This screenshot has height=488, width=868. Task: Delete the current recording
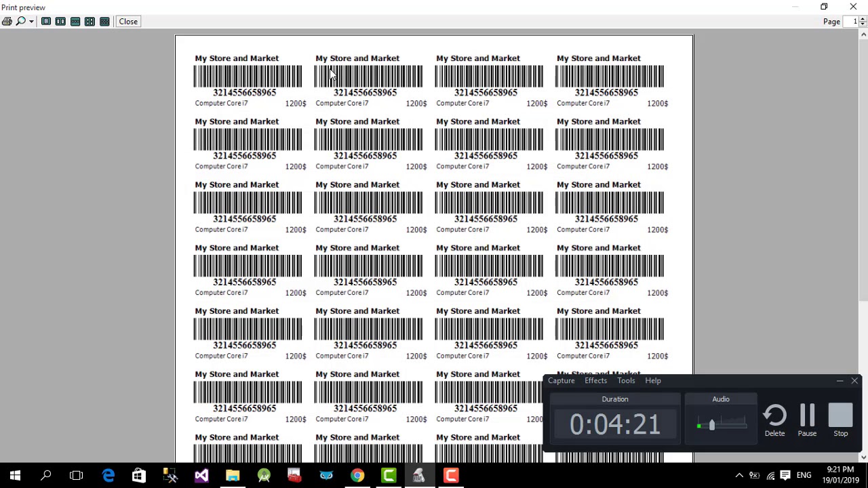click(774, 420)
